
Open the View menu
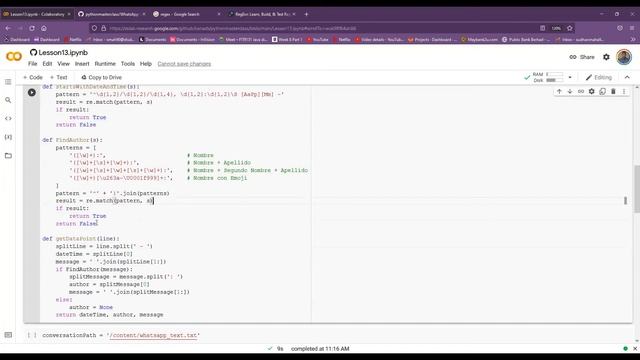(x=63, y=64)
